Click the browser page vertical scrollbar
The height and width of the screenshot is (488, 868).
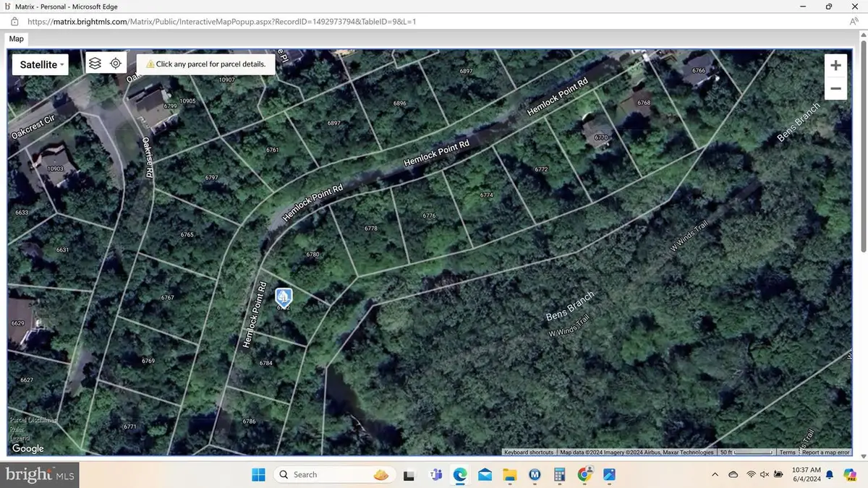(863, 246)
